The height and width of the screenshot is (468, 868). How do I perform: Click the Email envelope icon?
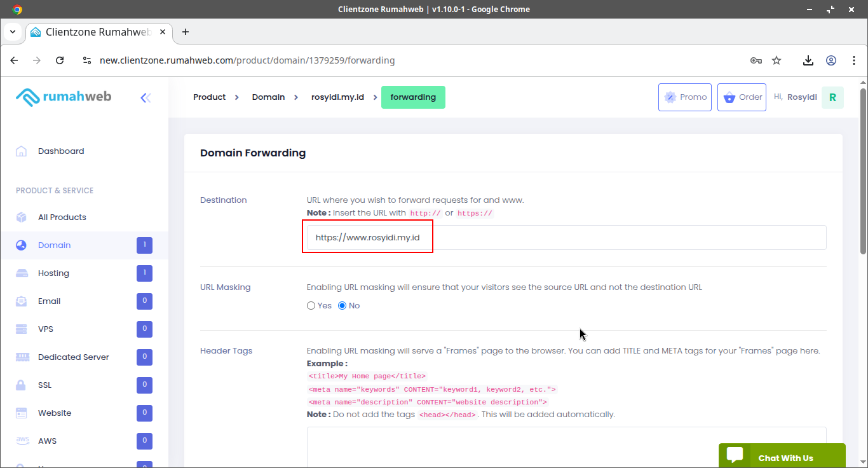(22, 301)
